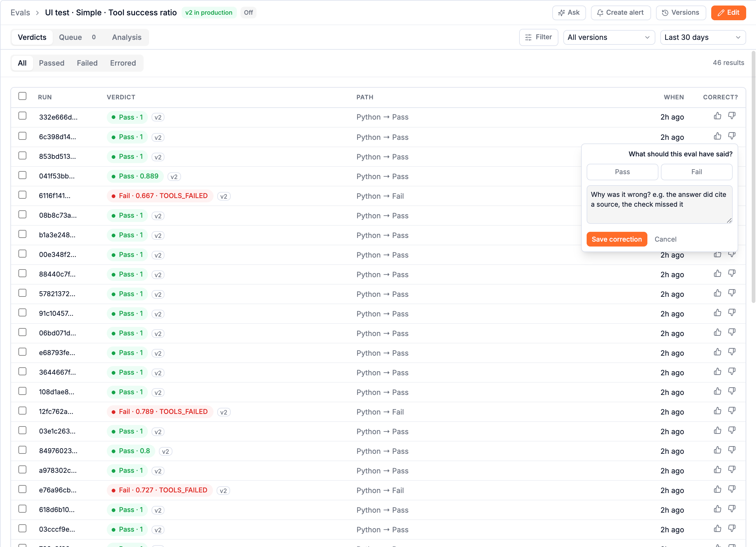Thumbs up the 6c398d14 run
Viewport: 756px width, 547px height.
[717, 136]
